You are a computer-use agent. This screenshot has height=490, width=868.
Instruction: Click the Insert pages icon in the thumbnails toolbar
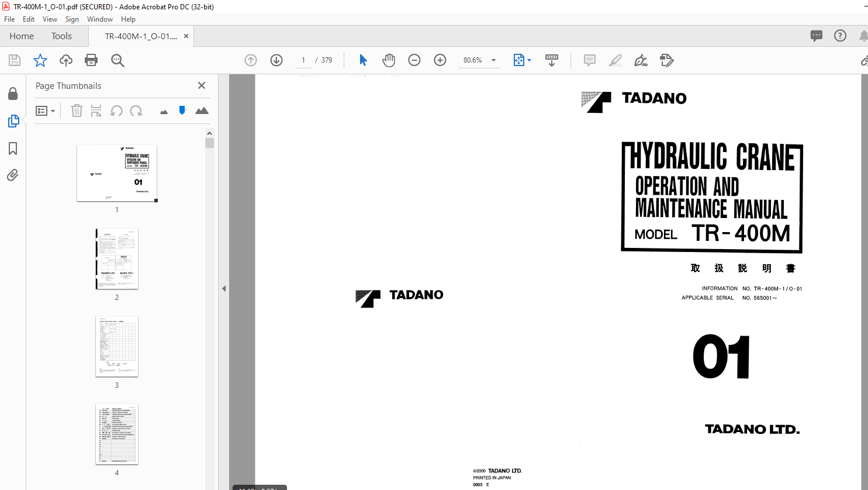click(x=96, y=111)
